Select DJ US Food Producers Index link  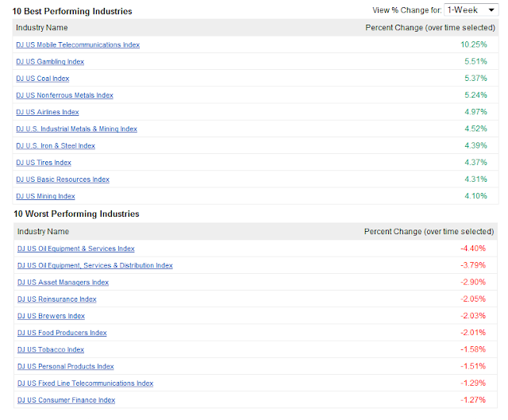tap(62, 333)
